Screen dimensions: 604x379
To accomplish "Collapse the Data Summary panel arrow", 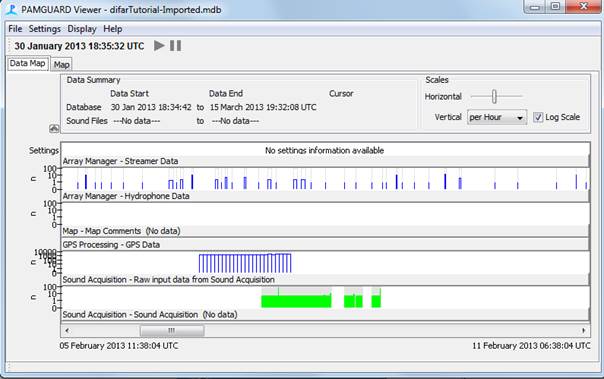I will (54, 129).
